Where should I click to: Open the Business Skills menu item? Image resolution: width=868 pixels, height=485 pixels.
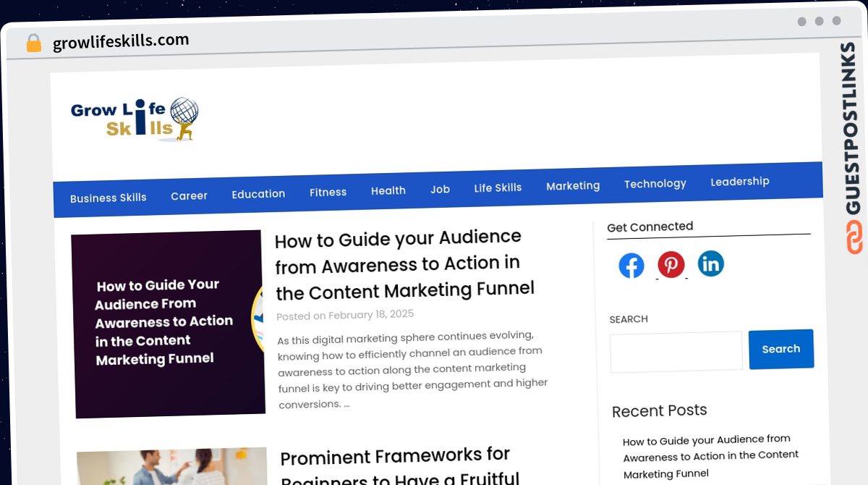[x=109, y=198]
